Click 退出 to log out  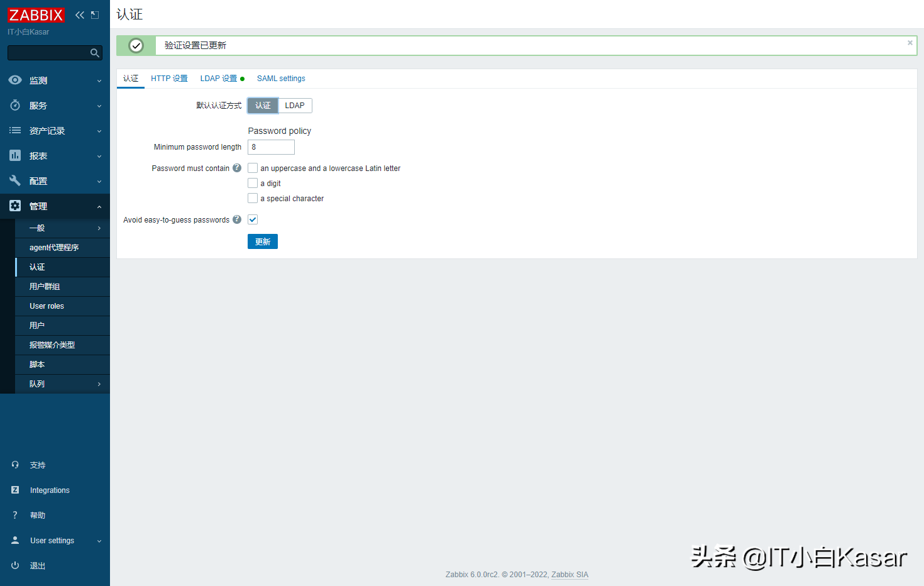[38, 566]
